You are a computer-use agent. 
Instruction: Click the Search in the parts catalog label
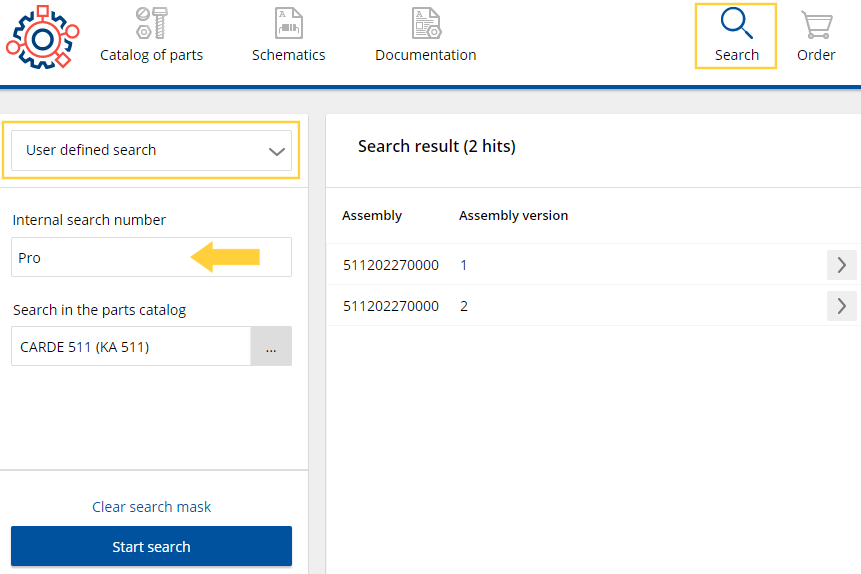pyautogui.click(x=99, y=310)
